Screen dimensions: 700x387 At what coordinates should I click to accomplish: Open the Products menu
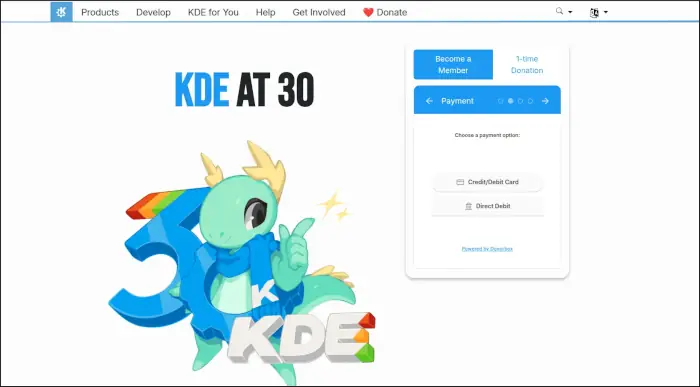tap(100, 12)
